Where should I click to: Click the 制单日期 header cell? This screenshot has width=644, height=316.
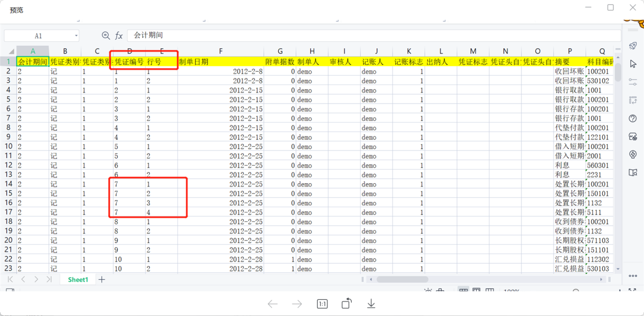(x=221, y=62)
